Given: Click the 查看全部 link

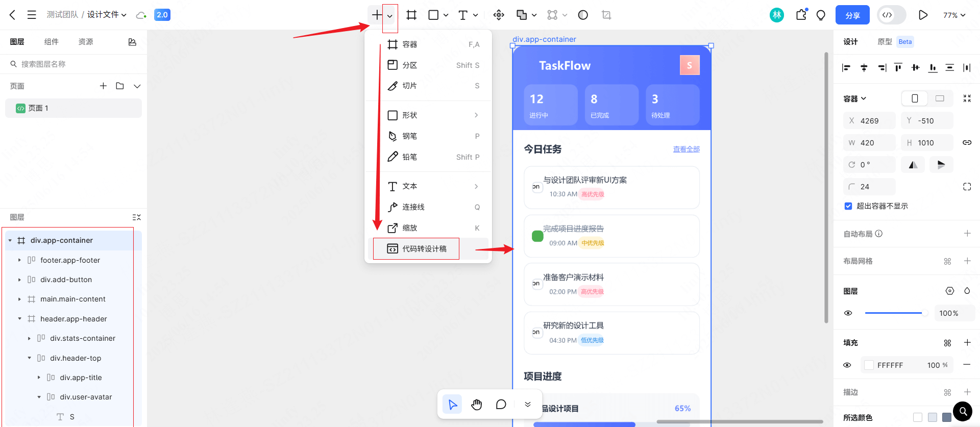Looking at the screenshot, I should pos(686,149).
